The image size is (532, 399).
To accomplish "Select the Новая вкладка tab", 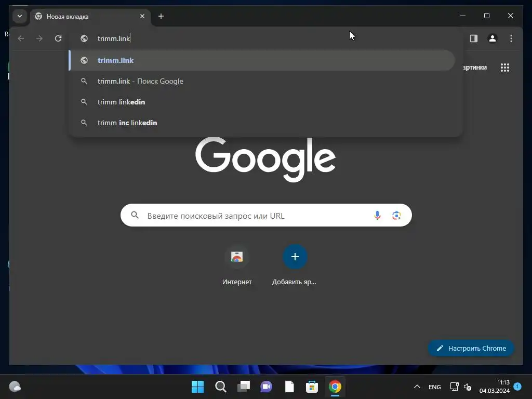I will 90,16.
